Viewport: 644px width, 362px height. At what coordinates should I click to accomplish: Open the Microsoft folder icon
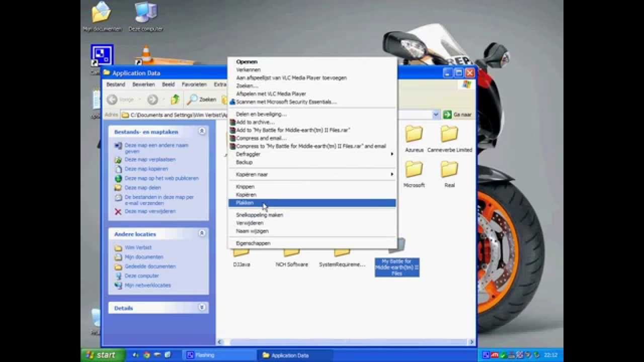414,170
